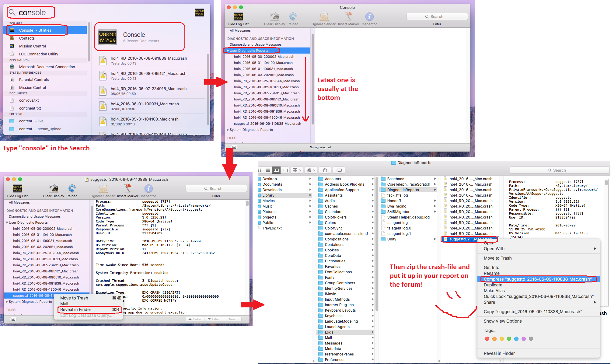
Task: Click the Earlier button in suggestd window
Action: (x=195, y=319)
